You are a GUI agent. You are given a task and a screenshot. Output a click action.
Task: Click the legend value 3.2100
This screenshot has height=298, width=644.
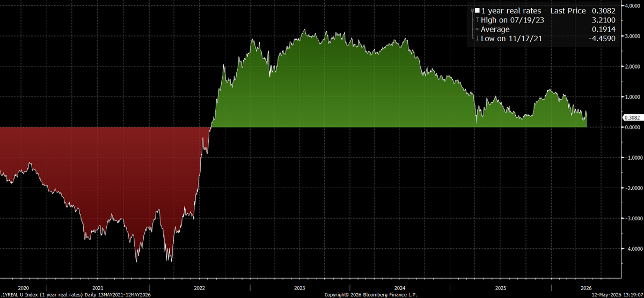coord(603,20)
